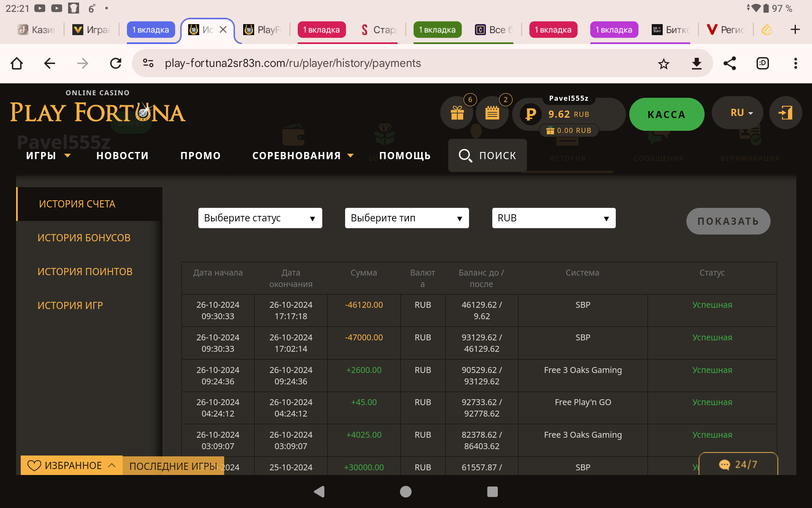Reload the page with refresh icon
This screenshot has width=812, height=508.
pos(115,63)
